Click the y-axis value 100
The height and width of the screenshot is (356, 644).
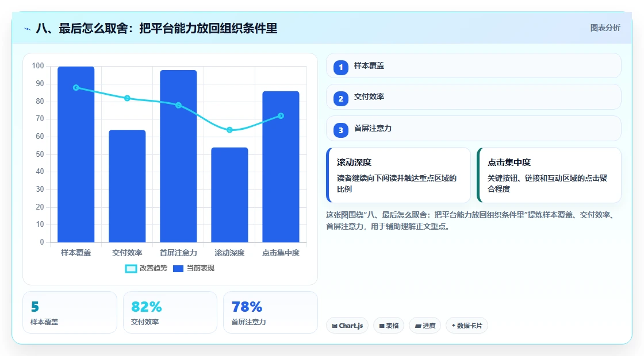38,66
